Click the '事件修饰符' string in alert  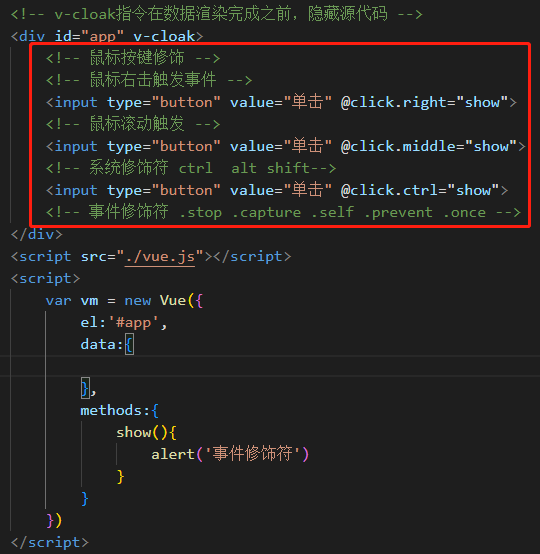coord(252,454)
